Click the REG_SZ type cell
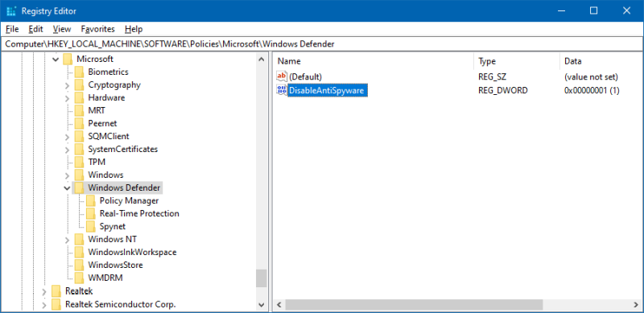Screen dimensions: 644x313 coord(492,76)
